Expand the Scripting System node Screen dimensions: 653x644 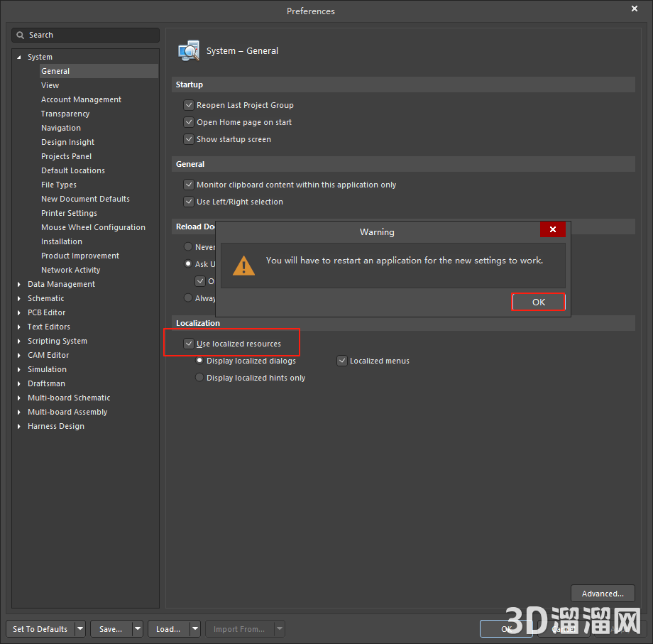[x=18, y=341]
